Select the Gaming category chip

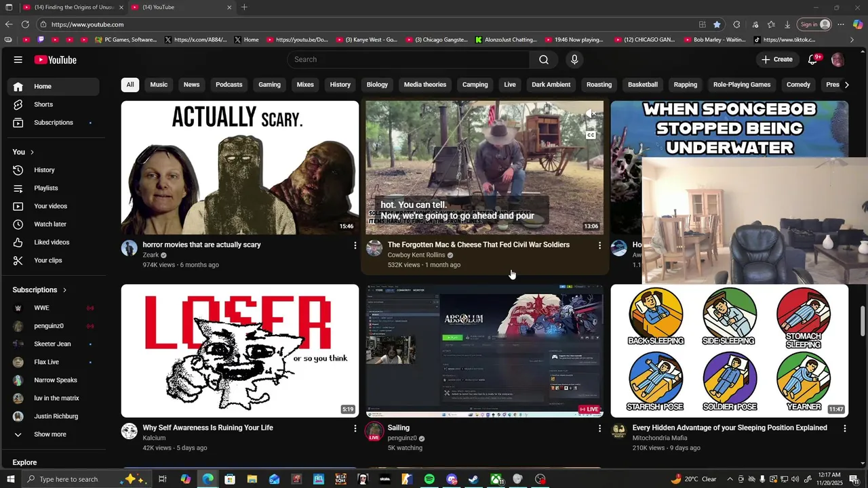(x=269, y=85)
